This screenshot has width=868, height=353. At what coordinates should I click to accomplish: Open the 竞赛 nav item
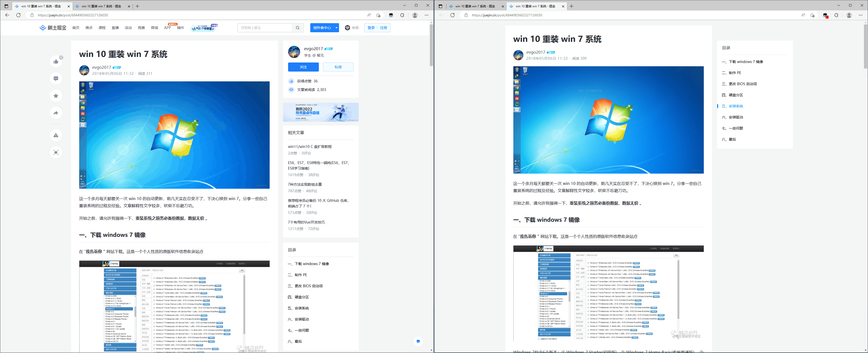(x=142, y=28)
